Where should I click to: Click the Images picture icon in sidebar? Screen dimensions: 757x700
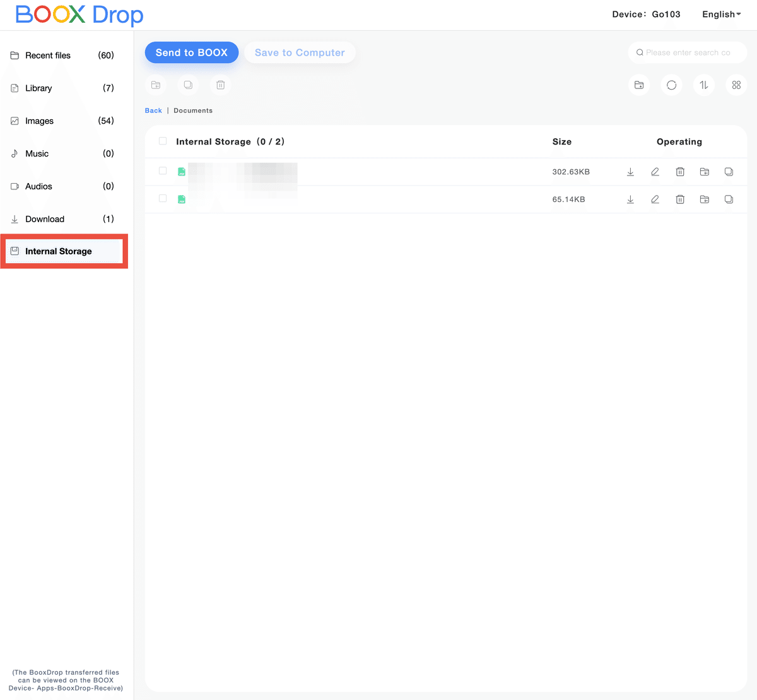click(x=15, y=121)
